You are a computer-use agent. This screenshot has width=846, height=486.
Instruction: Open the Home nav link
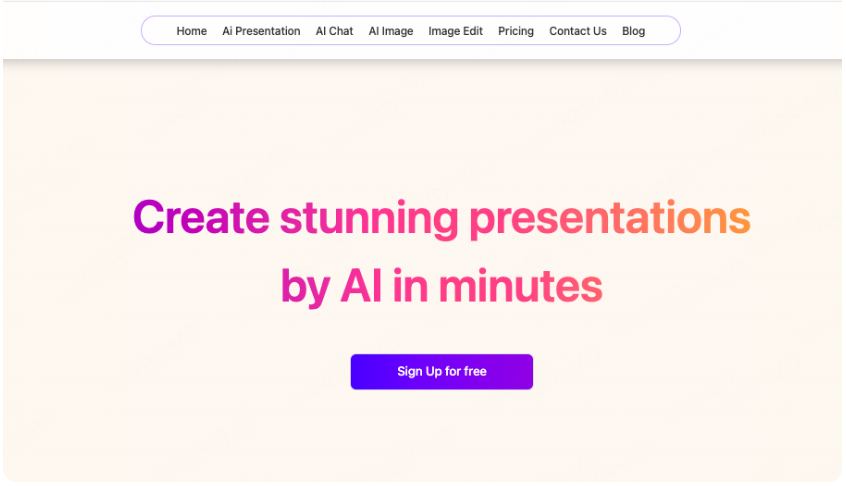pyautogui.click(x=192, y=31)
